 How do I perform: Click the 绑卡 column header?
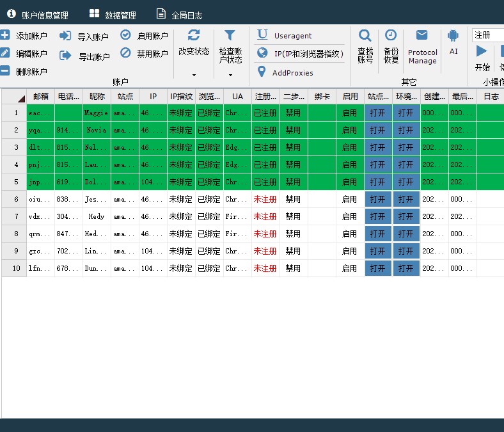(322, 96)
